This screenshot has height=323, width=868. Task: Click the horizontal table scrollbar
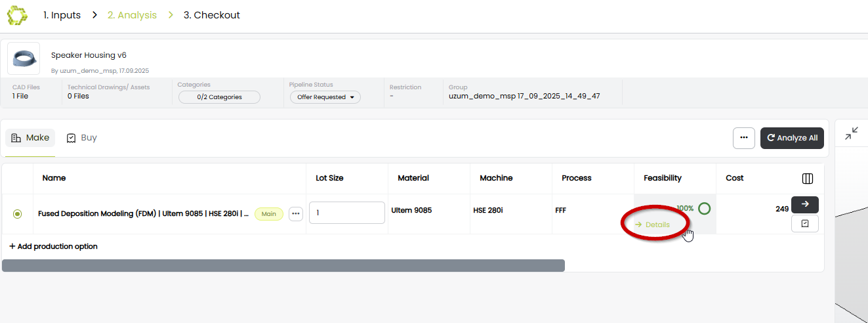click(x=283, y=265)
